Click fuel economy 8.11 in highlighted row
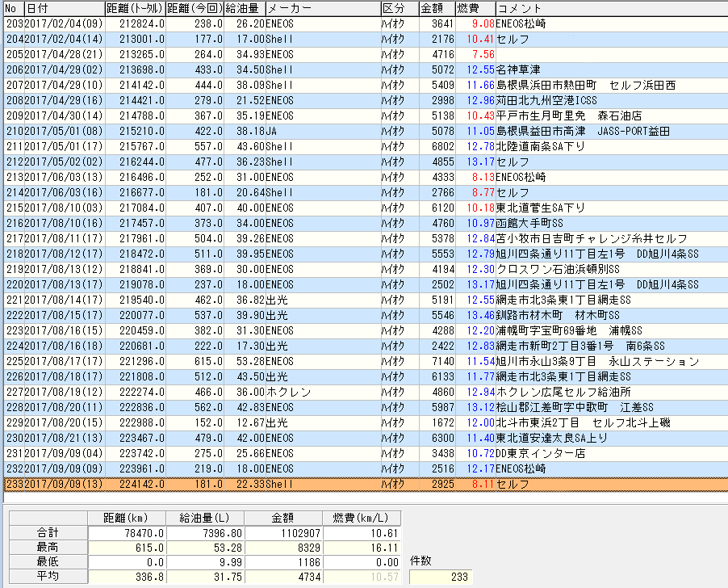Image resolution: width=728 pixels, height=588 pixels. click(x=483, y=484)
